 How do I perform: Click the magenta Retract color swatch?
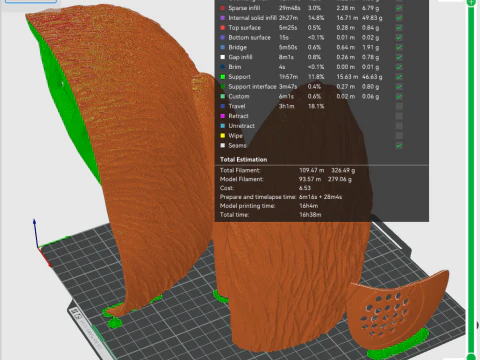[223, 116]
